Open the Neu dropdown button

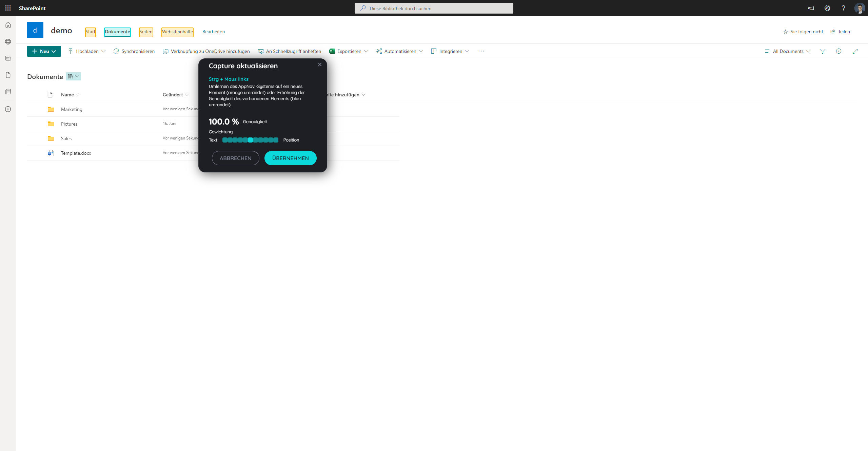tap(44, 51)
